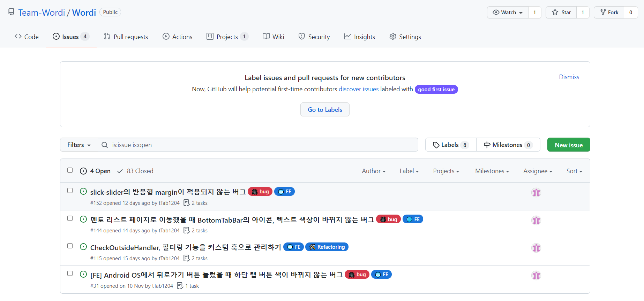Screen dimensions: 644x301
Task: Click the Go to Labels button
Action: click(x=325, y=109)
